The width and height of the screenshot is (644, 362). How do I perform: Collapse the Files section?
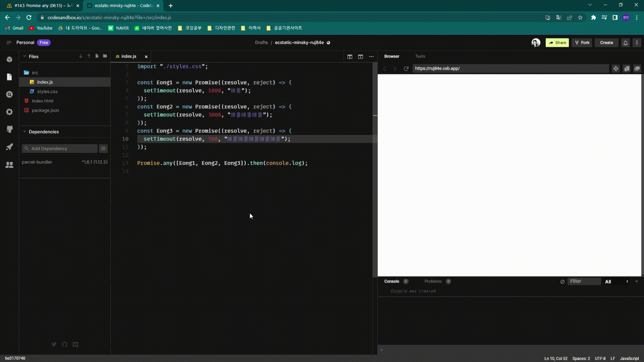pos(24,56)
